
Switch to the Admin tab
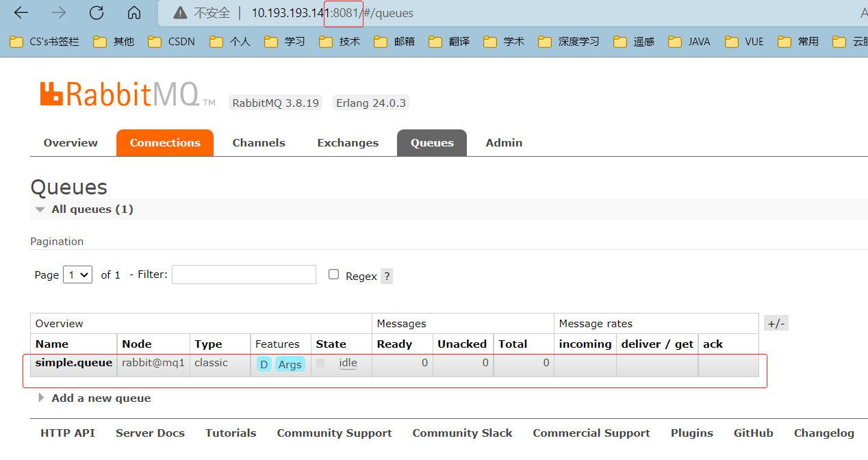tap(504, 143)
